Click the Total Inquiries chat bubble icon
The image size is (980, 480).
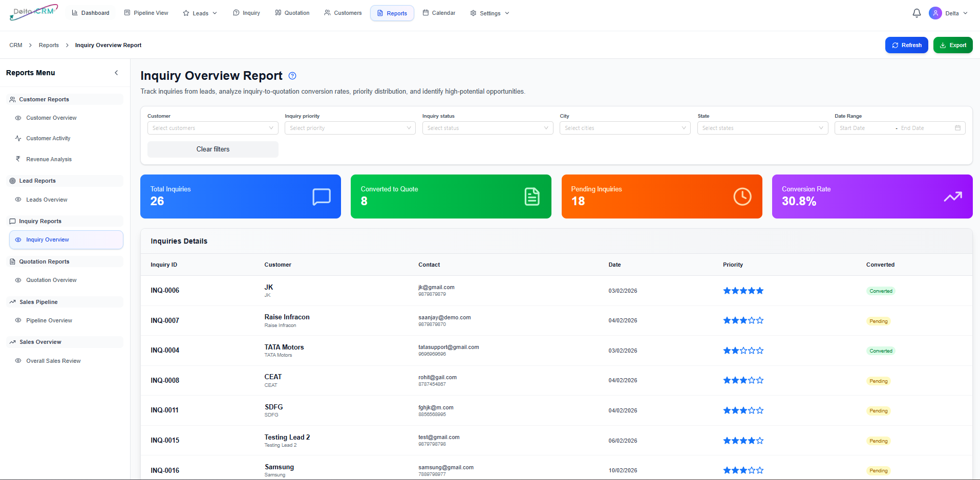(322, 197)
